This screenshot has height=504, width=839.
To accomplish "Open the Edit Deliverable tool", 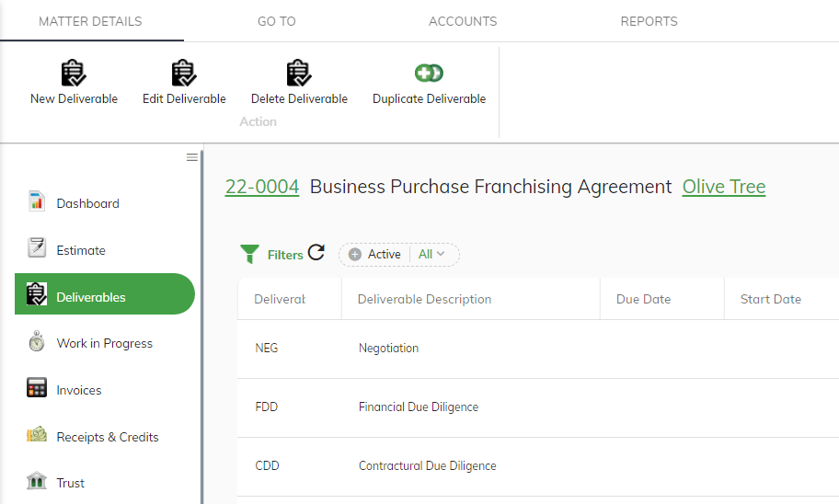I will 184,73.
